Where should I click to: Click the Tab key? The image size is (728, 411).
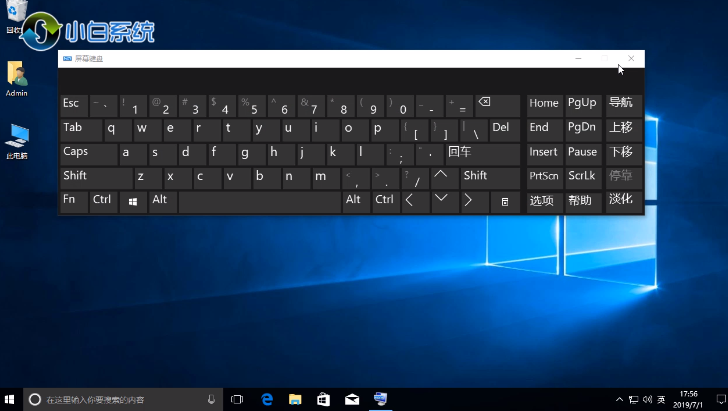(81, 130)
